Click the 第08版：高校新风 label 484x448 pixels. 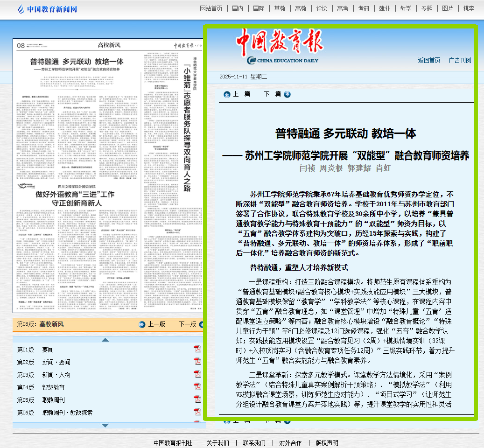pos(40,324)
